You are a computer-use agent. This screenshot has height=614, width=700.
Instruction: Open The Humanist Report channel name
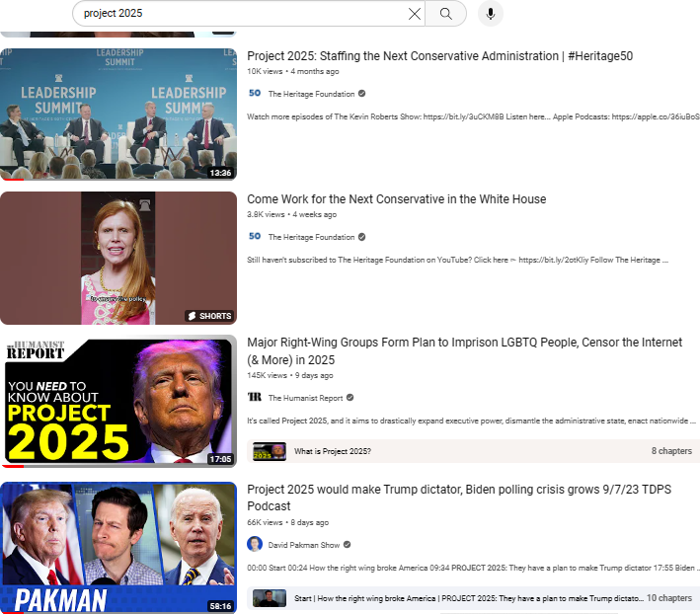[305, 398]
